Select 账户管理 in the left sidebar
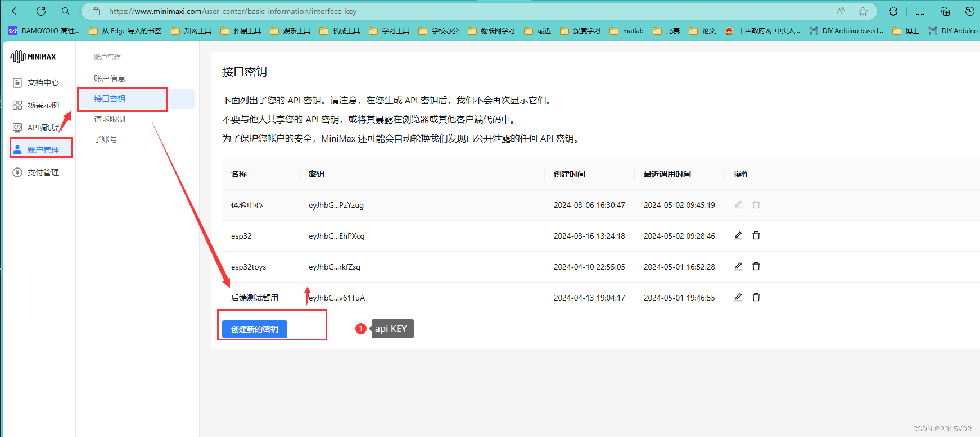The width and height of the screenshot is (980, 437). click(x=41, y=149)
